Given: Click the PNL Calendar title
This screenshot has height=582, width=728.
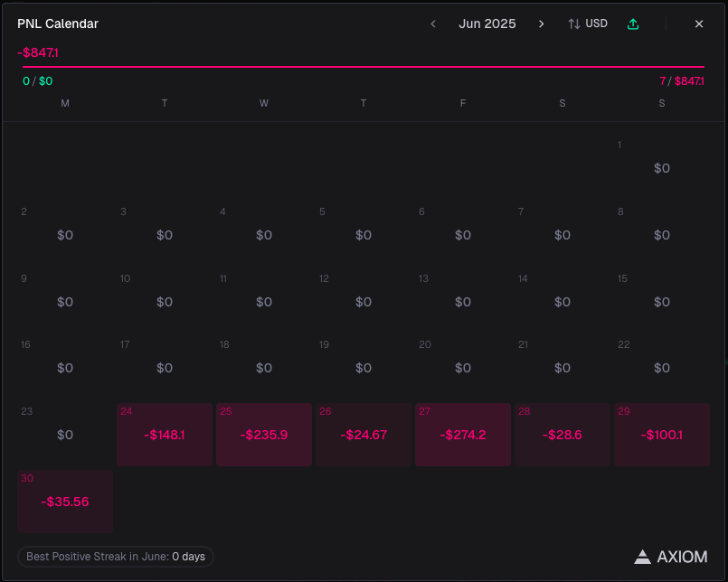Looking at the screenshot, I should point(58,23).
